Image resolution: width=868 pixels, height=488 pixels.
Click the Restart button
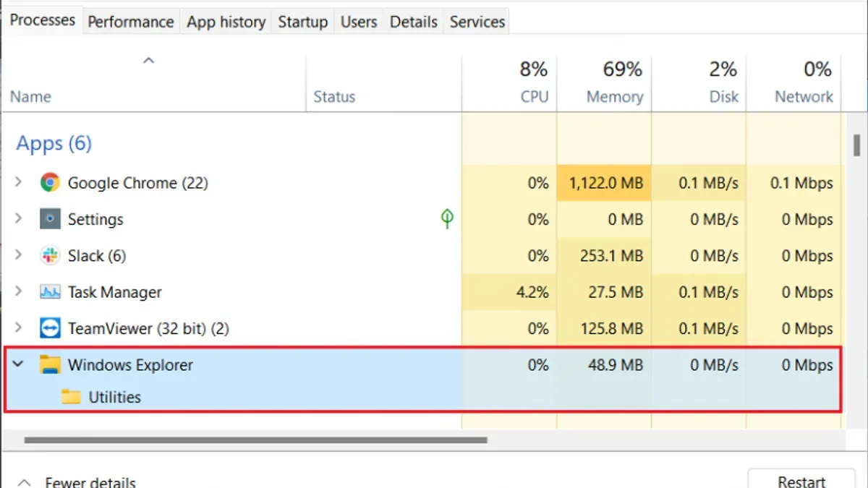801,480
